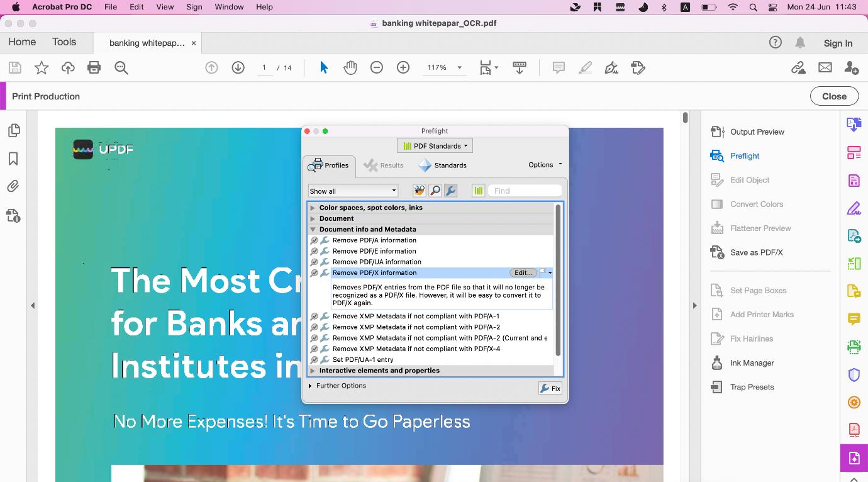Go to the Home tab
The width and height of the screenshot is (868, 482).
coord(22,42)
